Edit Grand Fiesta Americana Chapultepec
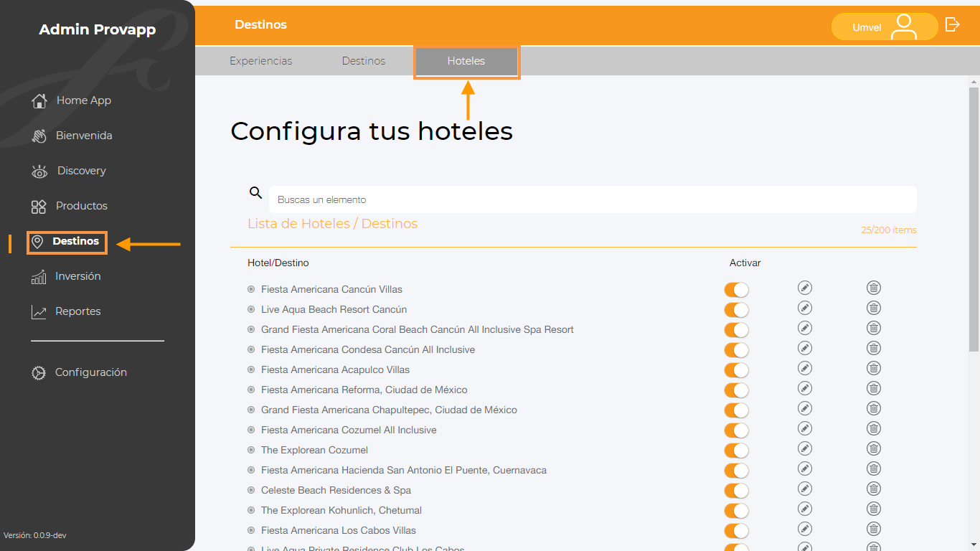The height and width of the screenshot is (551, 980). [805, 408]
